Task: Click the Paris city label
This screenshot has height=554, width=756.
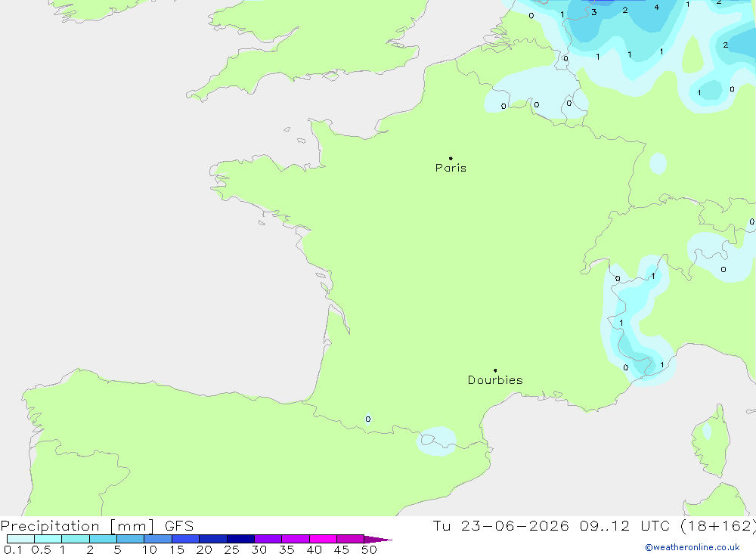Action: click(451, 168)
